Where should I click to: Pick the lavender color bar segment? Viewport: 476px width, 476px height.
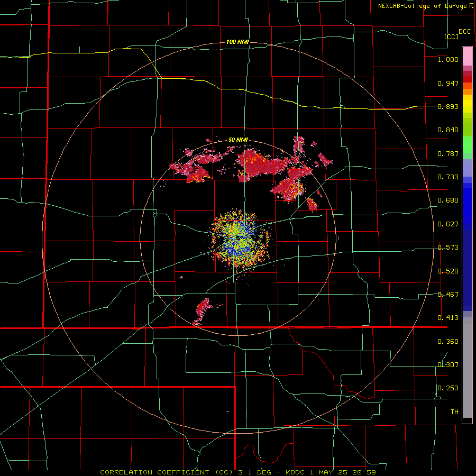(x=467, y=168)
